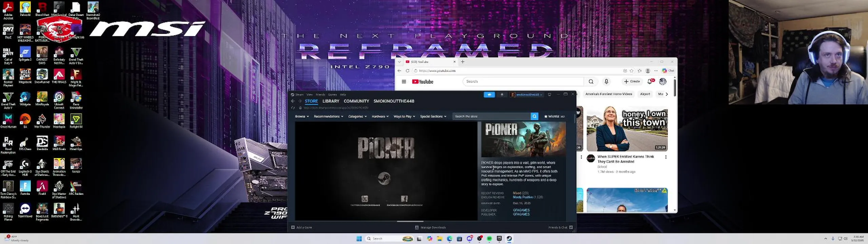Expand the Special Sections dropdown
The height and width of the screenshot is (244, 868).
pyautogui.click(x=433, y=116)
